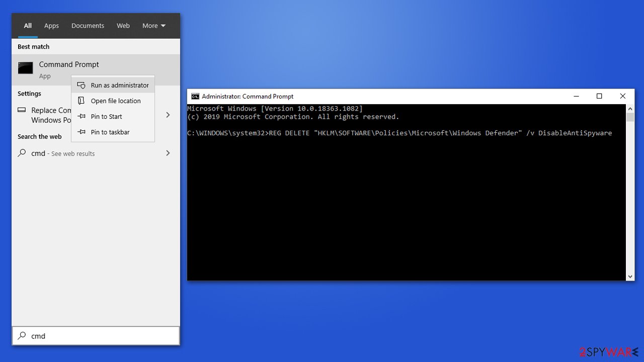Click the magnifier icon in the search box
The width and height of the screenshot is (644, 362).
point(22,336)
